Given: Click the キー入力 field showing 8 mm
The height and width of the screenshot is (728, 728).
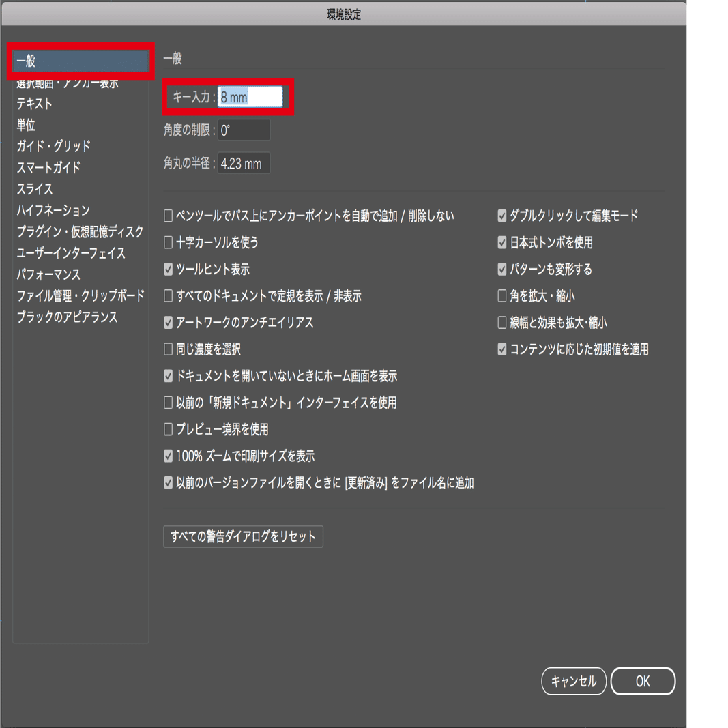Looking at the screenshot, I should pos(250,97).
